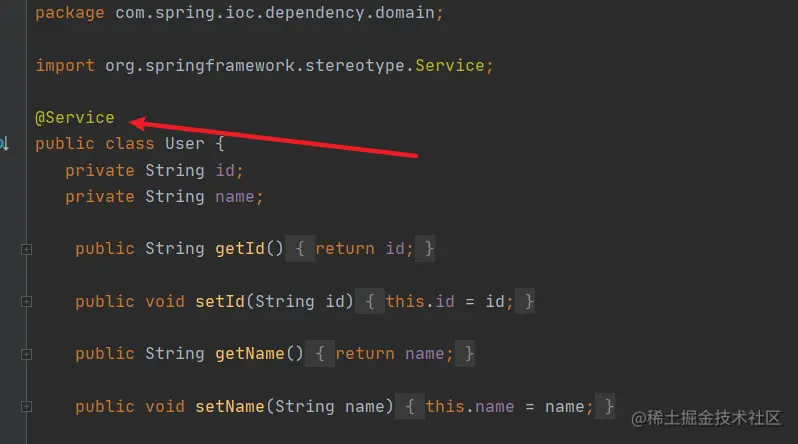Expand the folded setName method in gutter

click(26, 407)
